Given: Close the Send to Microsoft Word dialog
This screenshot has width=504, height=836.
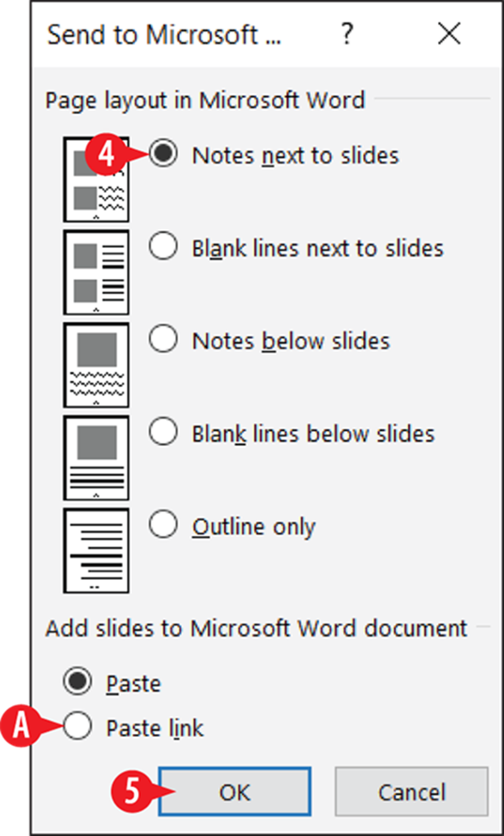Looking at the screenshot, I should pyautogui.click(x=449, y=35).
